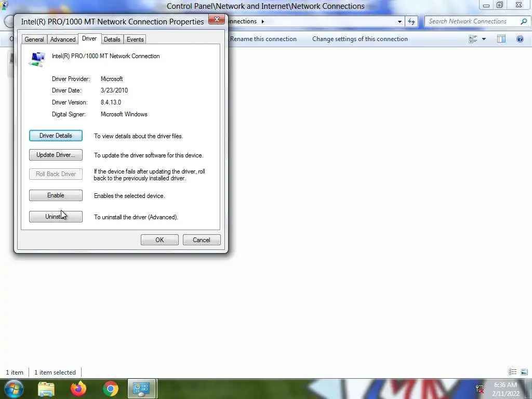Click the search magnifier icon
The width and height of the screenshot is (532, 399).
pyautogui.click(x=524, y=21)
